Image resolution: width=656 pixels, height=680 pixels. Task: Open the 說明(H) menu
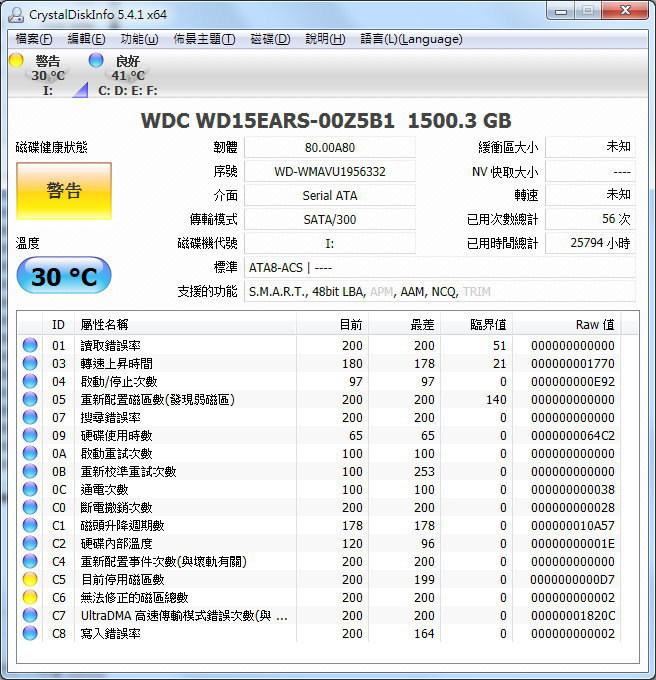(325, 39)
